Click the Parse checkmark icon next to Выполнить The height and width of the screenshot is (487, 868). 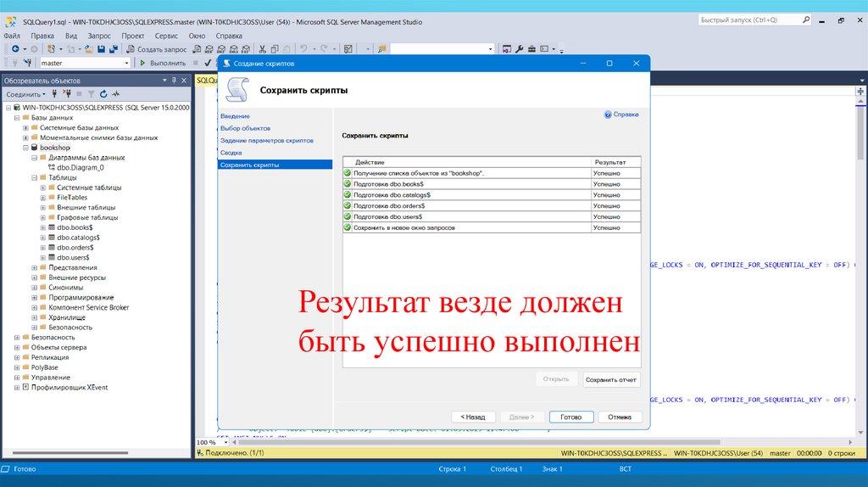(x=208, y=63)
